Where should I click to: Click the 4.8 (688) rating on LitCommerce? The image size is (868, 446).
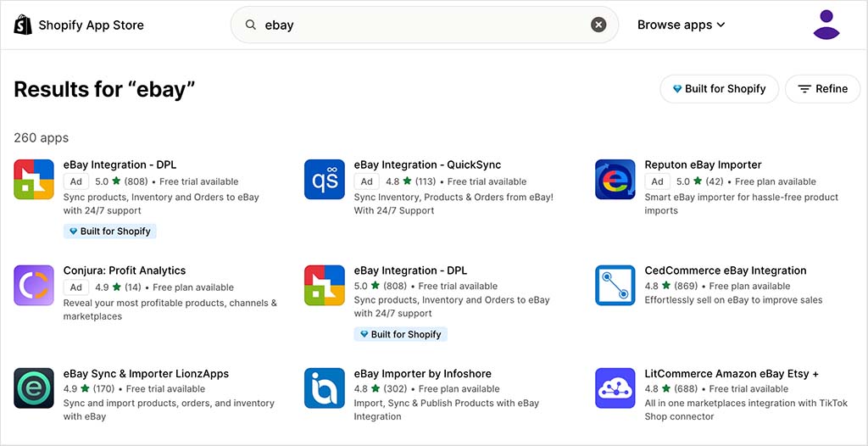tap(671, 389)
